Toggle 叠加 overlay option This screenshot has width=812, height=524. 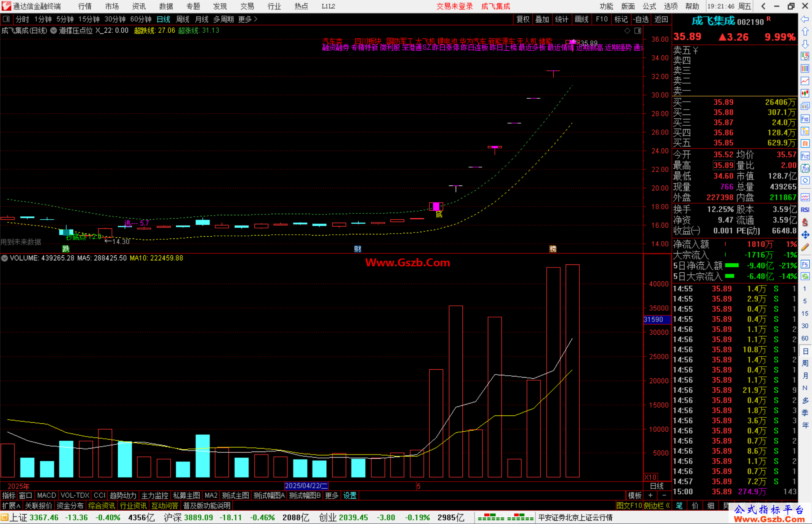pos(542,19)
